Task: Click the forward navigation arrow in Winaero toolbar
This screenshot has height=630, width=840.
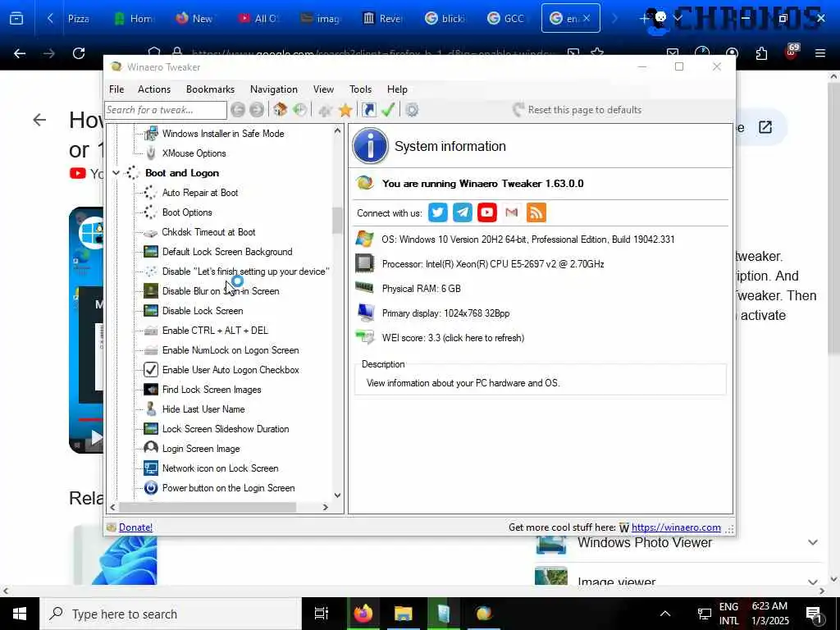Action: pos(257,110)
